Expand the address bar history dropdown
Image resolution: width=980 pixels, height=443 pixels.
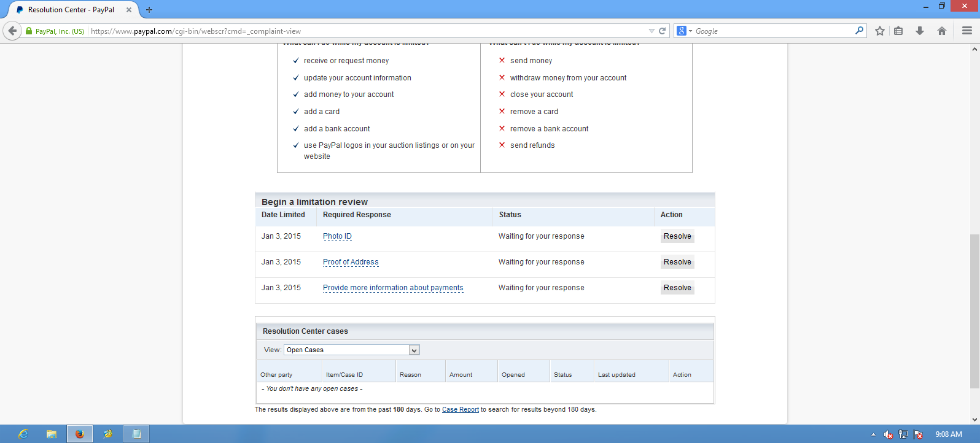pyautogui.click(x=651, y=31)
